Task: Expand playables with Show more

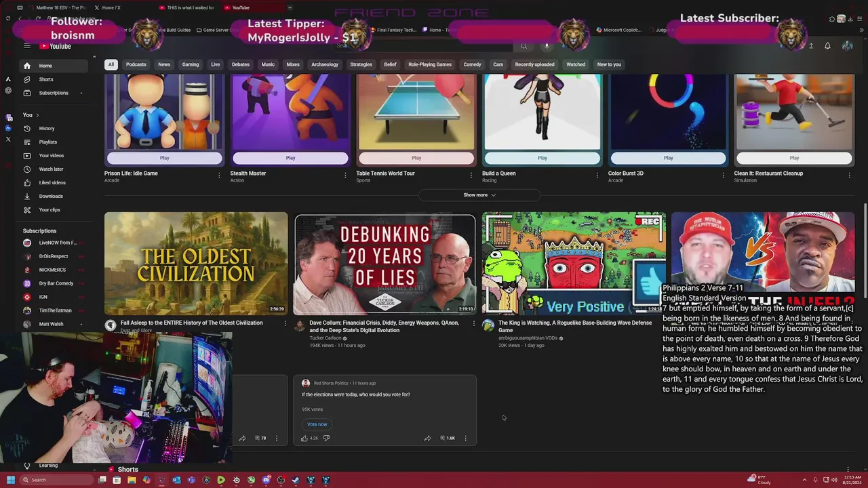Action: click(x=479, y=195)
